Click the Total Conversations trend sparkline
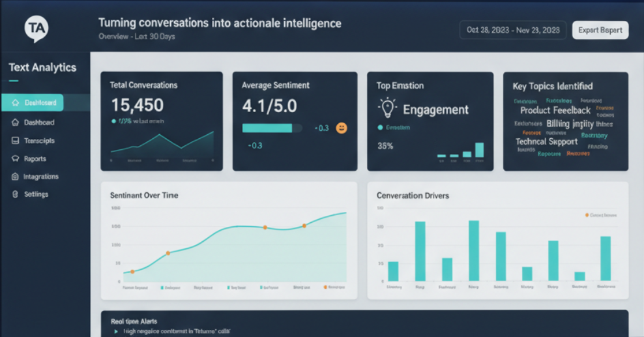The height and width of the screenshot is (337, 644). tap(162, 145)
